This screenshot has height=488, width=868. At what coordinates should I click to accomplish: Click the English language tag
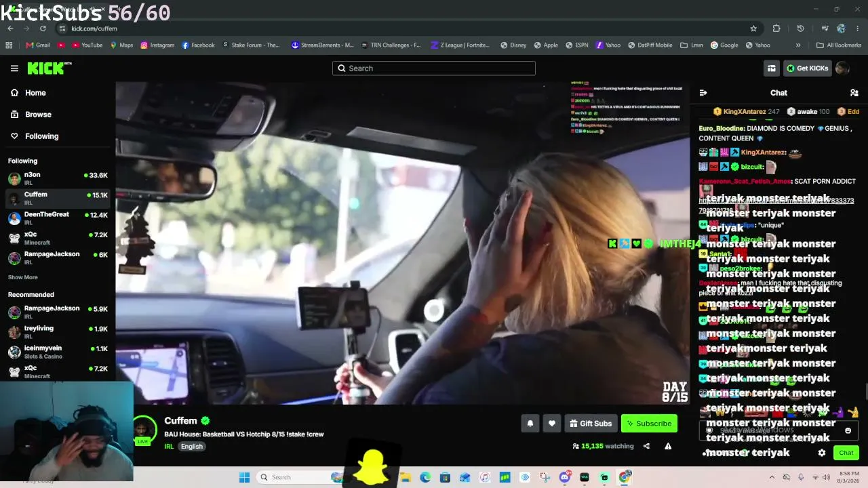coord(191,447)
